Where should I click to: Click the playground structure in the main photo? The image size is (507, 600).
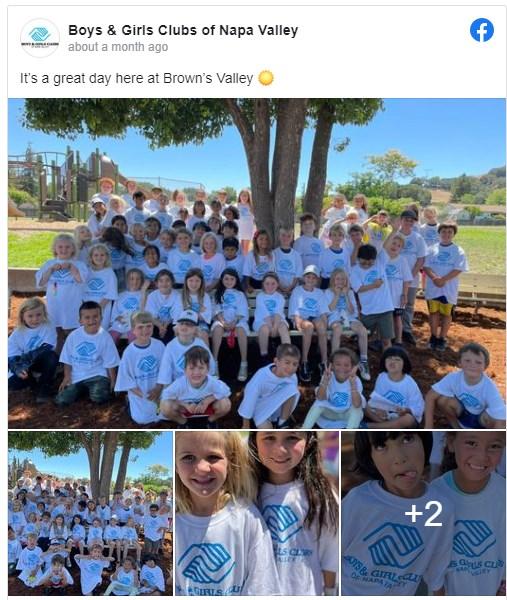(x=63, y=182)
